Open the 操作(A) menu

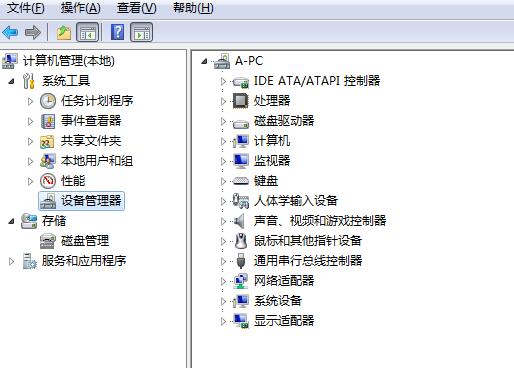click(80, 8)
